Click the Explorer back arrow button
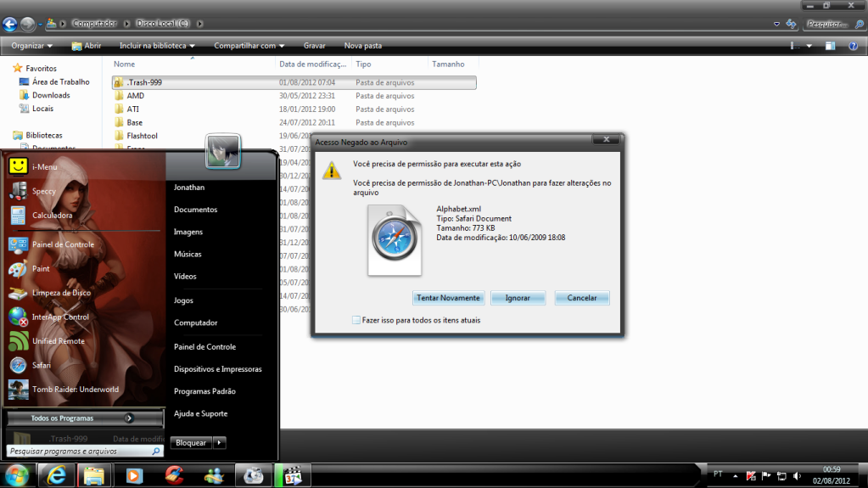The width and height of the screenshot is (868, 488). 10,24
